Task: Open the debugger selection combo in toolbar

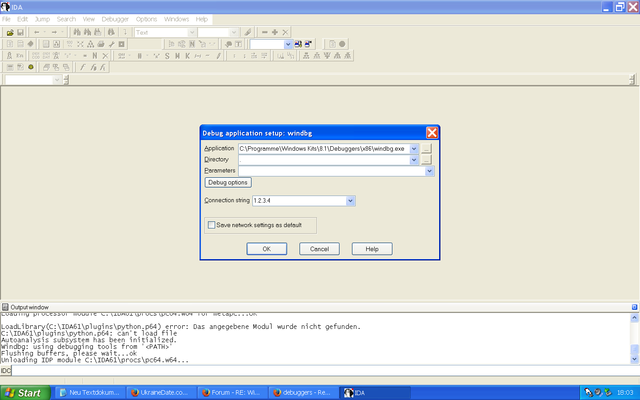Action: (x=288, y=44)
